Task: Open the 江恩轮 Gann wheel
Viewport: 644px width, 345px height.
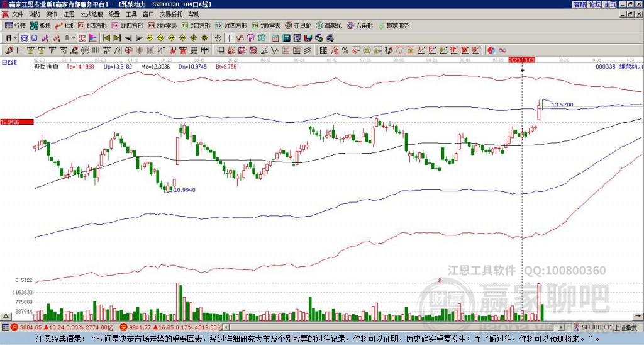Action: pos(298,25)
